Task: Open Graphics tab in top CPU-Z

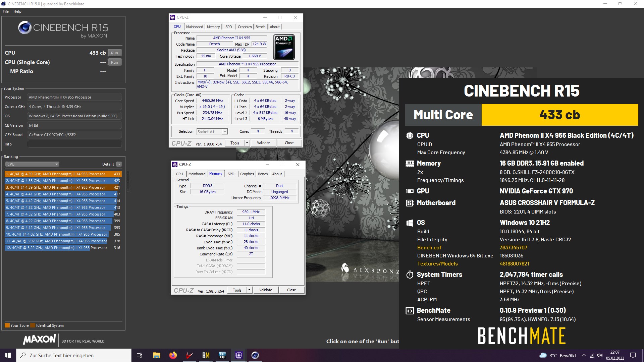Action: tap(245, 27)
